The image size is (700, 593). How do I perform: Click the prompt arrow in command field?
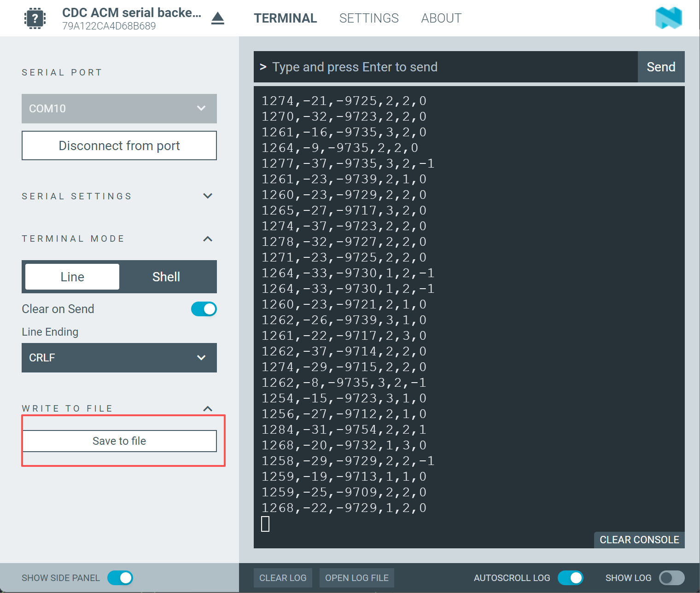263,67
